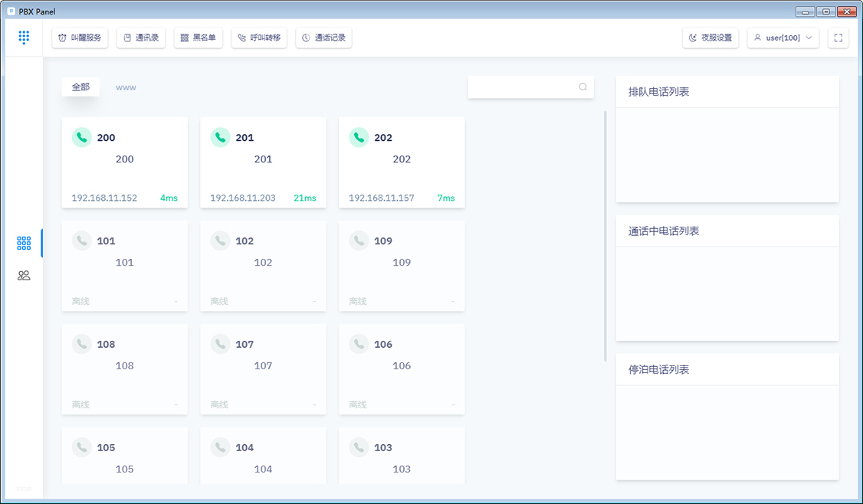
Task: Click 离线 status on extension 102 card
Action: (x=220, y=302)
